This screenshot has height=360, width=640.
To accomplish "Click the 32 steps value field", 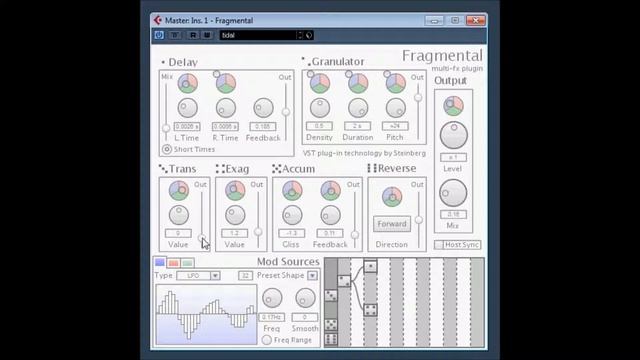I will pos(245,276).
